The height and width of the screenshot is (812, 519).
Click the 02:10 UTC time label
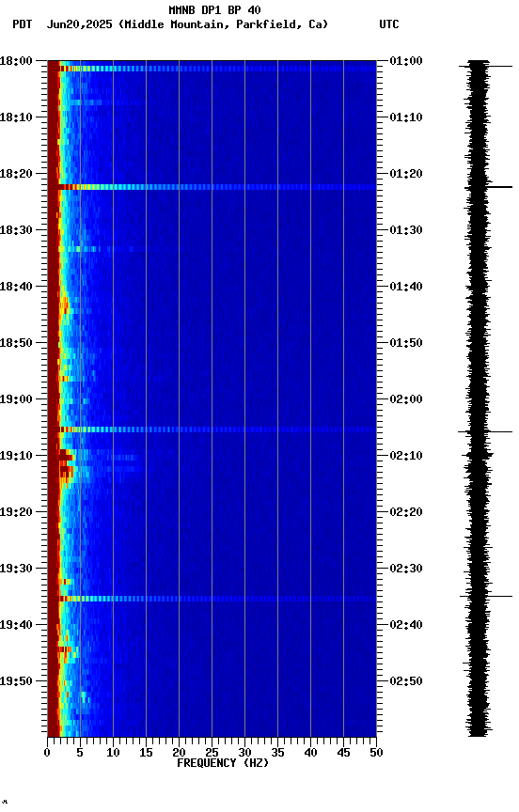(x=406, y=456)
